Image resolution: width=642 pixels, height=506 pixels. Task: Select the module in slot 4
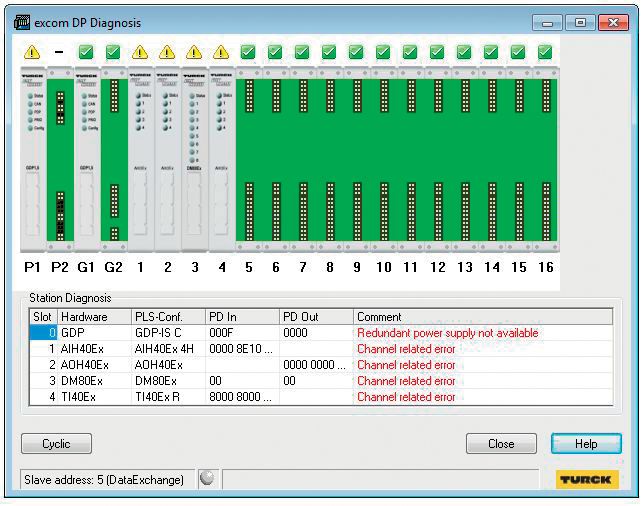(x=222, y=159)
